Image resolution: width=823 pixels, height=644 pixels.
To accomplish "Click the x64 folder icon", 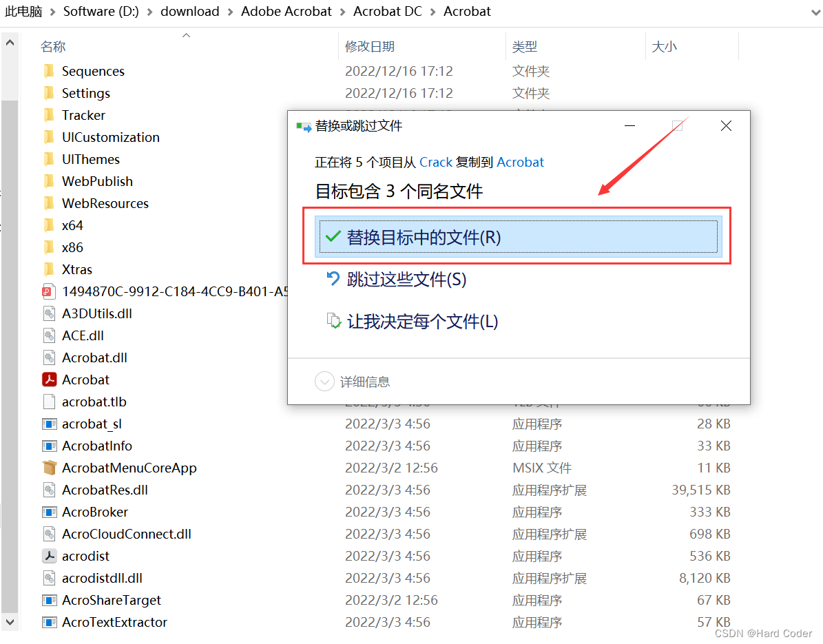I will coord(49,225).
